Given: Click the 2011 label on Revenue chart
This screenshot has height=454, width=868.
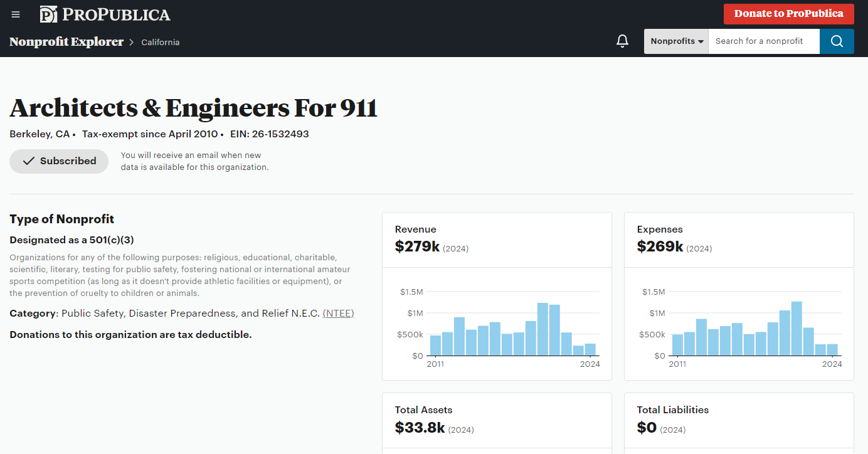Looking at the screenshot, I should [435, 364].
